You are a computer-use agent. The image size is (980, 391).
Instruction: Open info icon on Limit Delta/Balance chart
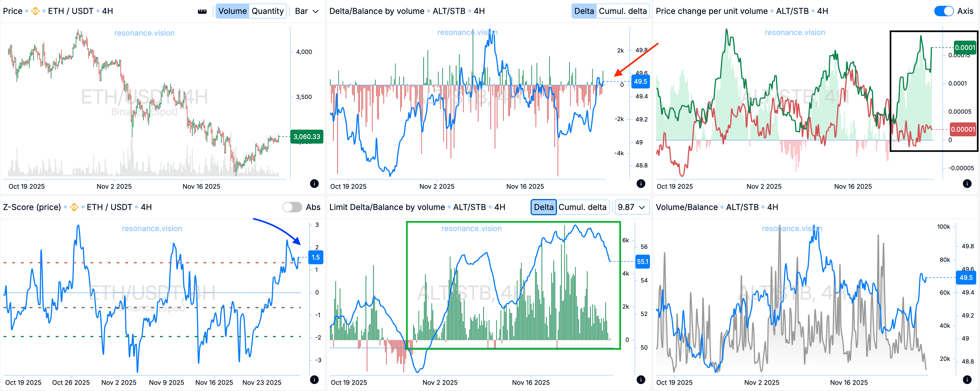pos(641,380)
